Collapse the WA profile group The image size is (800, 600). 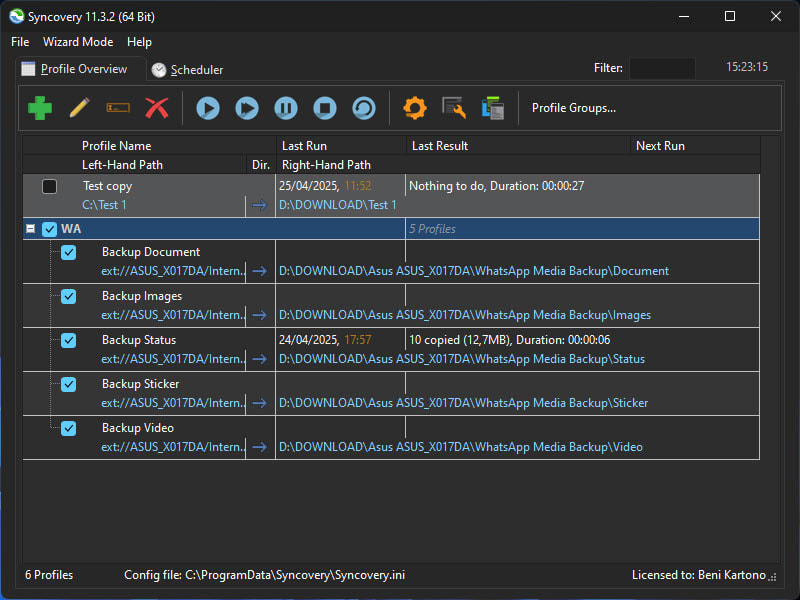(x=31, y=229)
